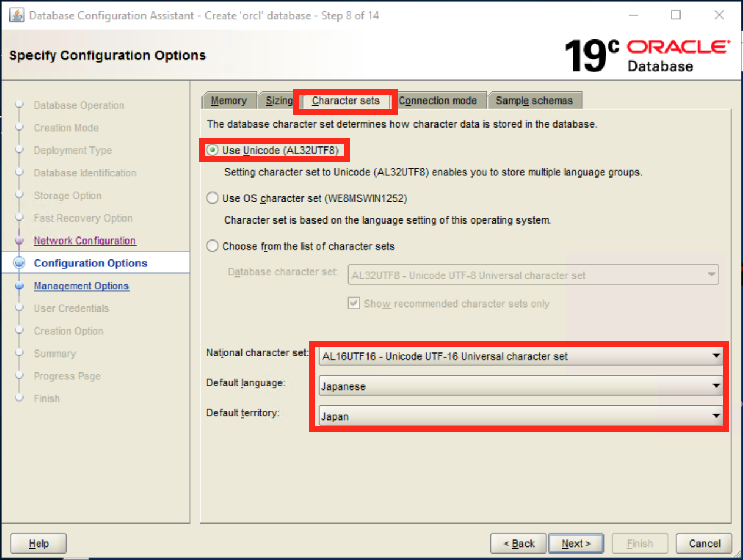This screenshot has width=743, height=560.
Task: Click the Back button
Action: click(518, 544)
